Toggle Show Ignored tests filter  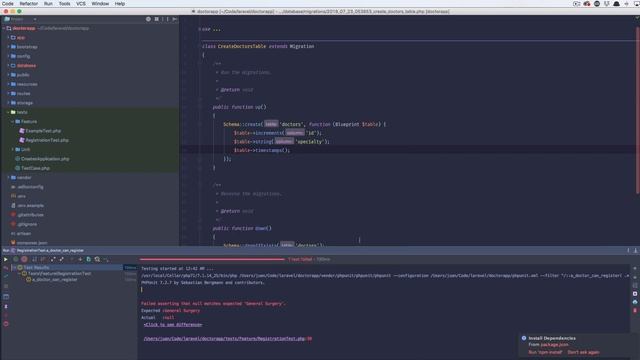tap(24, 259)
